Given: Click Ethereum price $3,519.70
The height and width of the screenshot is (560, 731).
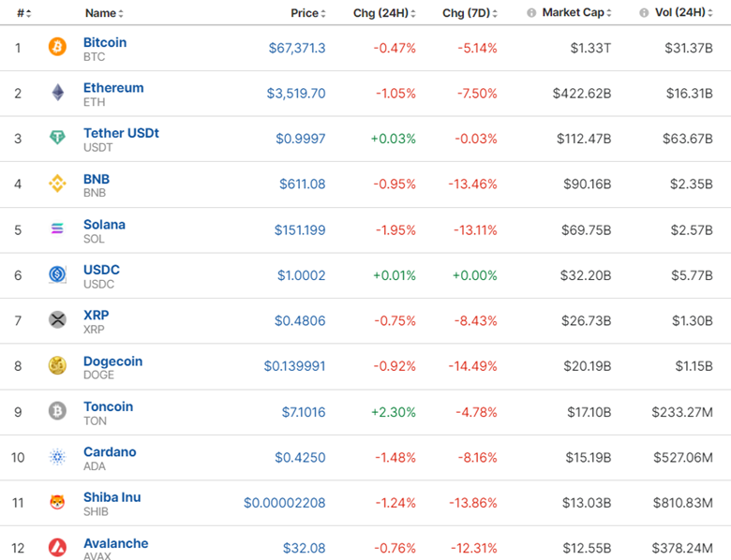Looking at the screenshot, I should (x=296, y=94).
